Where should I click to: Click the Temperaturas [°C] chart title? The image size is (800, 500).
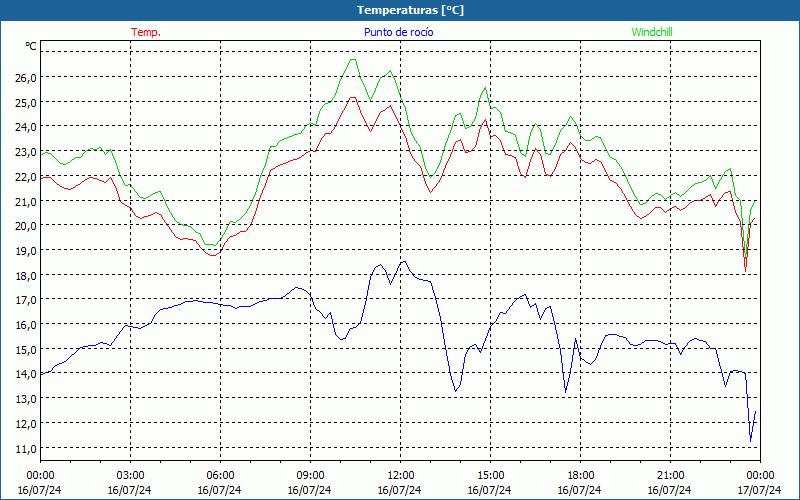click(x=410, y=10)
